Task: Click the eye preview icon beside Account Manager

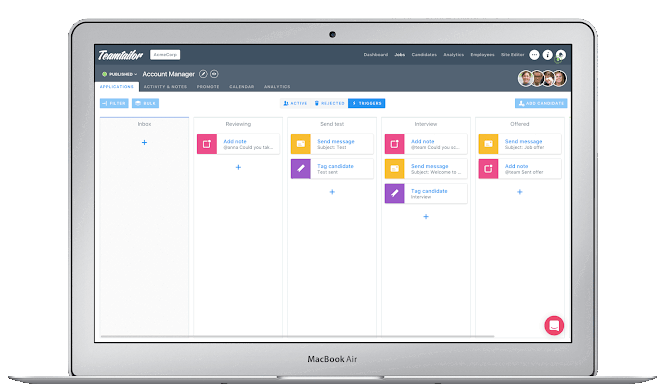Action: 214,74
